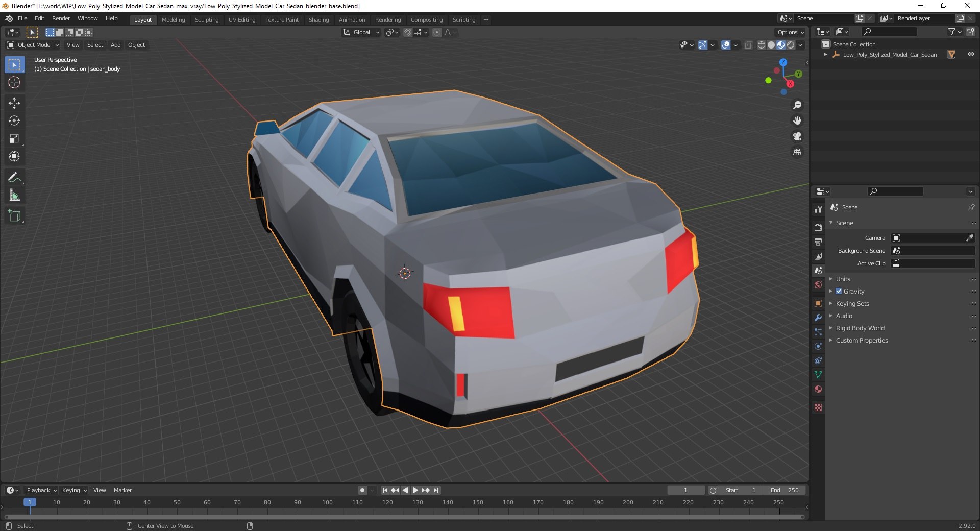Pick the Rotate tool
Screen dimensions: 980x531
[14, 121]
